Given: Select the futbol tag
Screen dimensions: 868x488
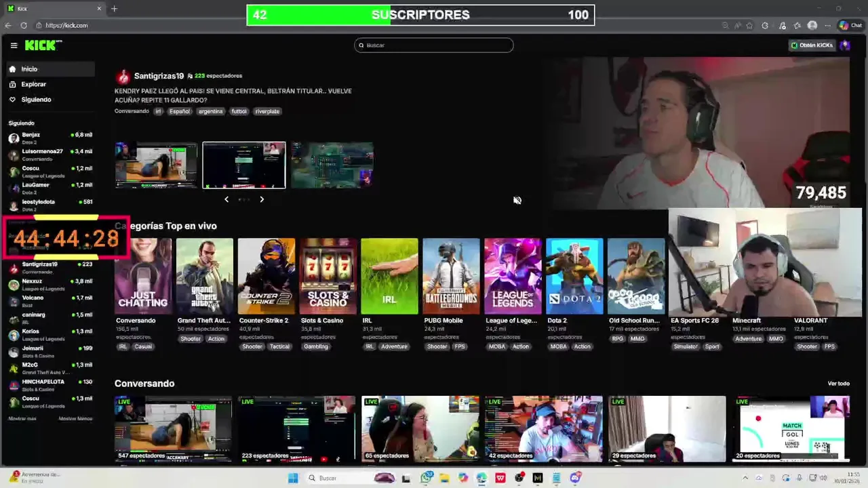Looking at the screenshot, I should (239, 111).
